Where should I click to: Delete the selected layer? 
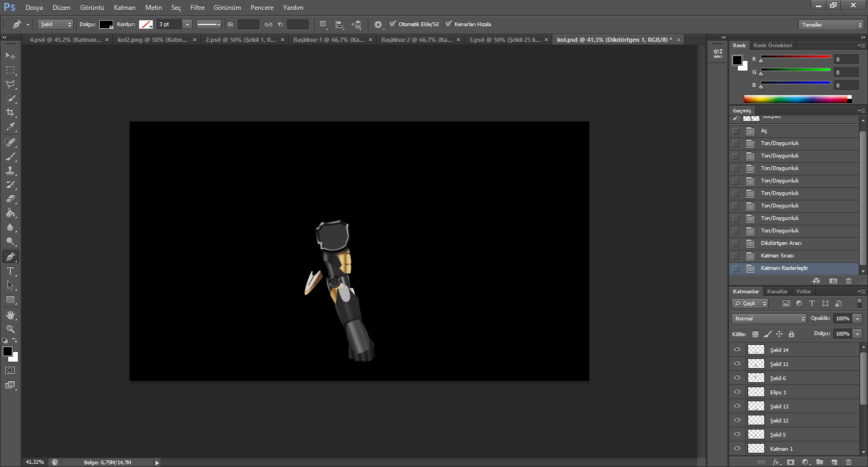[x=849, y=462]
